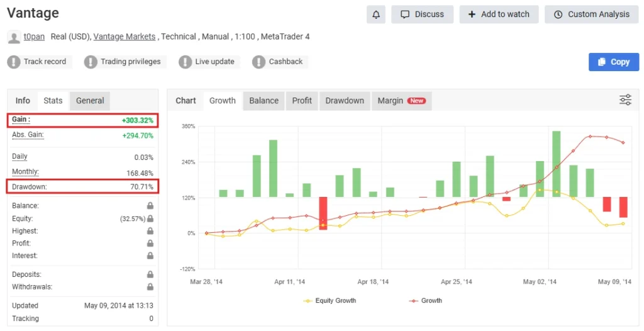644x331 pixels.
Task: Open the Profit chart tab
Action: (x=302, y=101)
